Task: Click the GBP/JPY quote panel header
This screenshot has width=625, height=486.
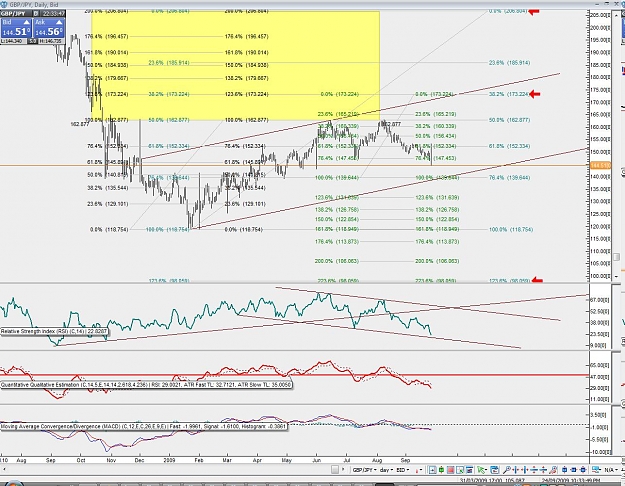Action: tap(33, 14)
